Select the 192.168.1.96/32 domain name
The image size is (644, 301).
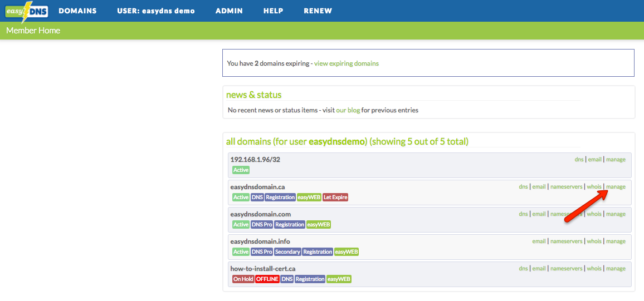click(x=255, y=160)
